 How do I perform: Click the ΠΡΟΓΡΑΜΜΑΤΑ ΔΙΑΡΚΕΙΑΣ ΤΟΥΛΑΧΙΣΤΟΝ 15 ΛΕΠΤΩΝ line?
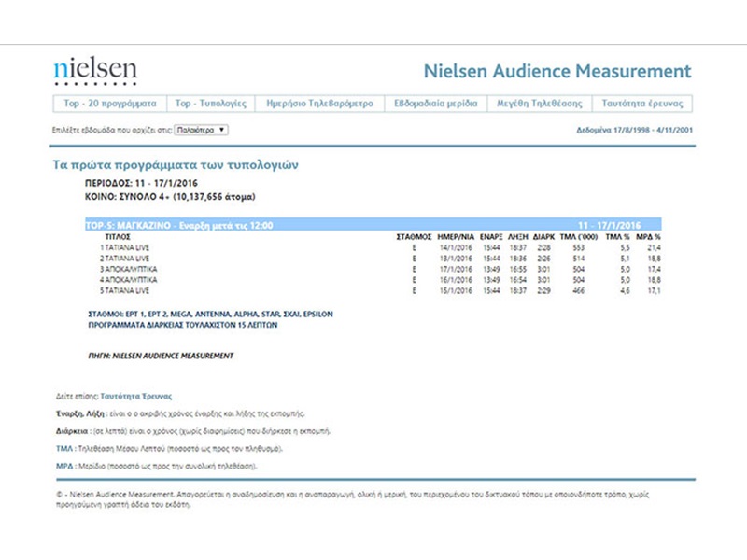click(x=182, y=325)
